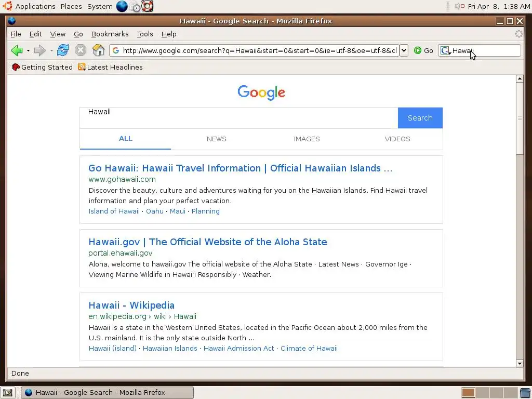Open the View menu

coord(58,34)
